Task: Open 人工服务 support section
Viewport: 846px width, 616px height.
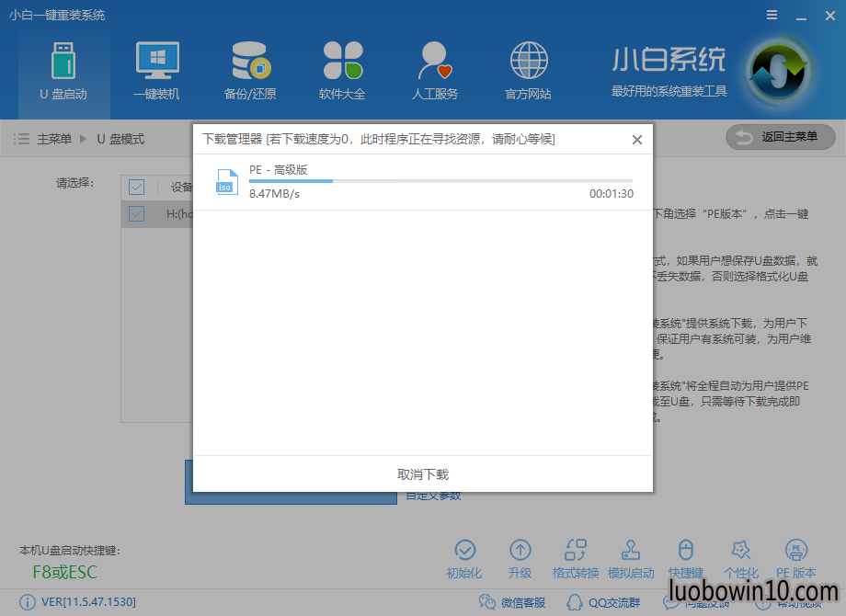Action: click(x=435, y=72)
